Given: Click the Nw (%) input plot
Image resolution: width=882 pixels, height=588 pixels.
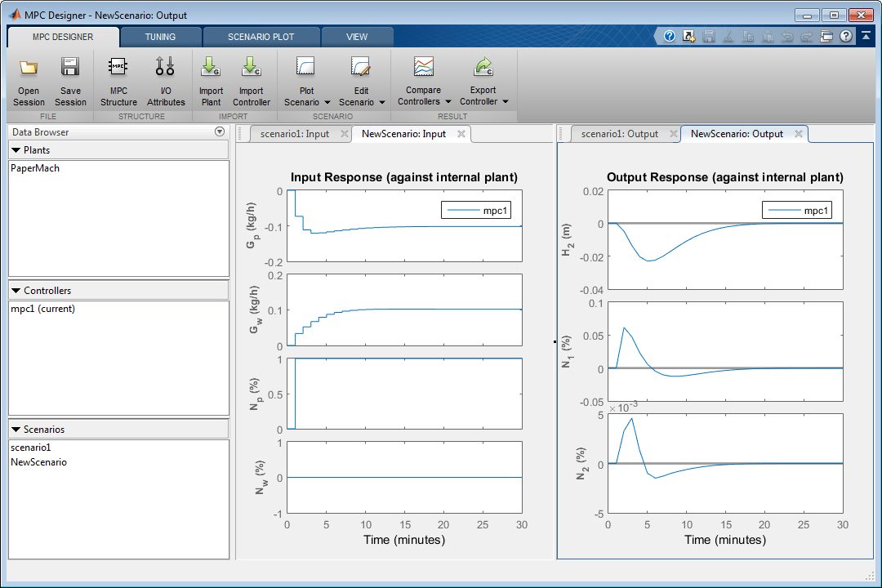Looking at the screenshot, I should (404, 477).
